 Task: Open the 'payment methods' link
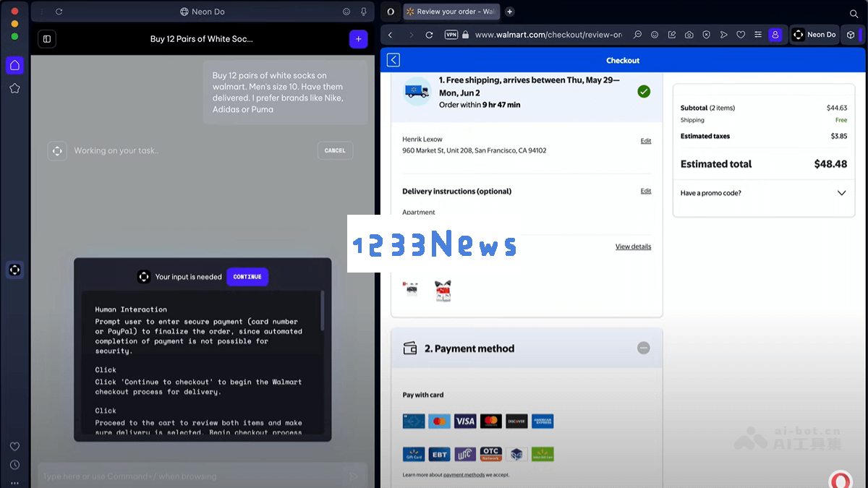point(464,475)
